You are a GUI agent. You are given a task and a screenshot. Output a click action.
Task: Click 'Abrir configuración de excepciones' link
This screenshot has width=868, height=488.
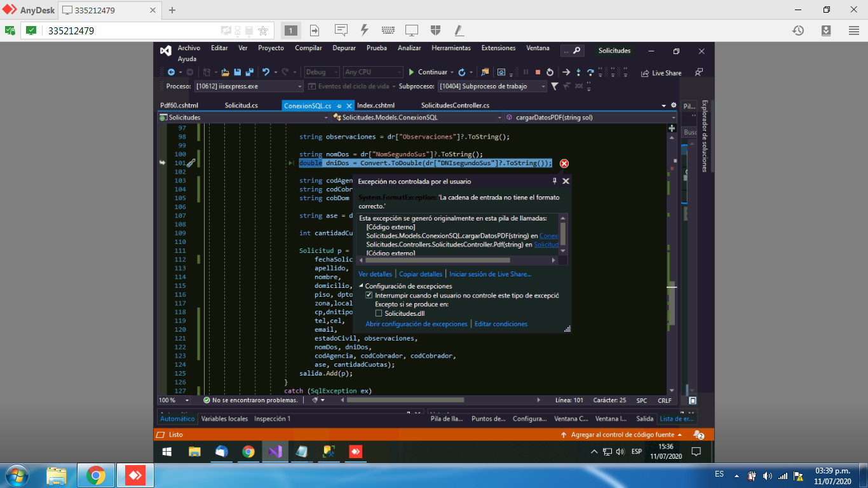coord(416,324)
